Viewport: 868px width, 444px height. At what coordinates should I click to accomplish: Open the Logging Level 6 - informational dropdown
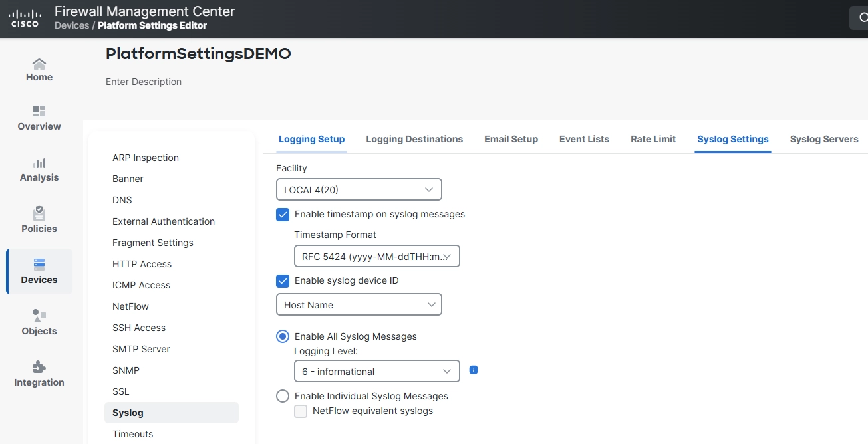coord(377,372)
